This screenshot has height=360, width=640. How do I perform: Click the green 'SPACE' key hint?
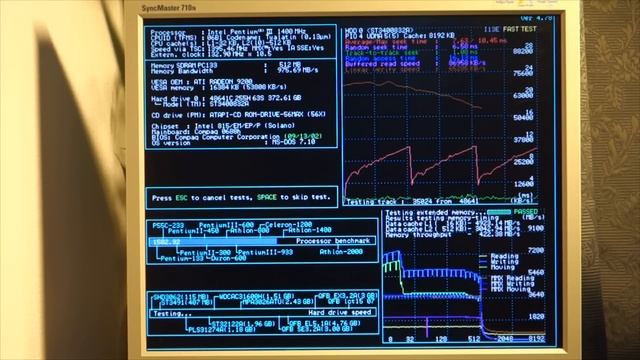click(x=267, y=197)
